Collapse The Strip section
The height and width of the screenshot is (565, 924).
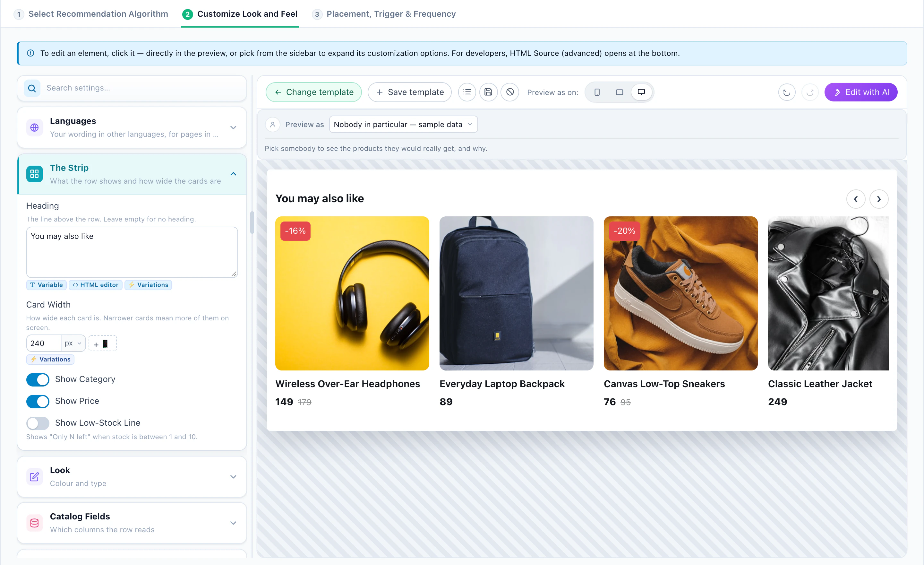(x=233, y=174)
